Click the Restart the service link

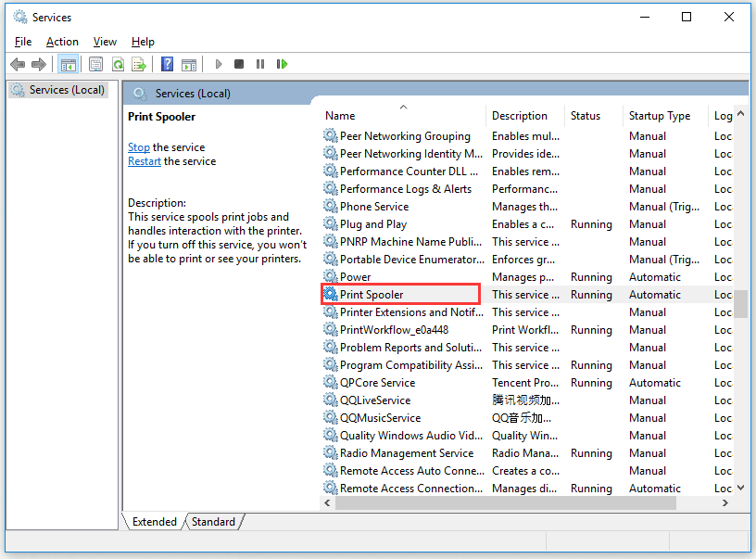145,161
